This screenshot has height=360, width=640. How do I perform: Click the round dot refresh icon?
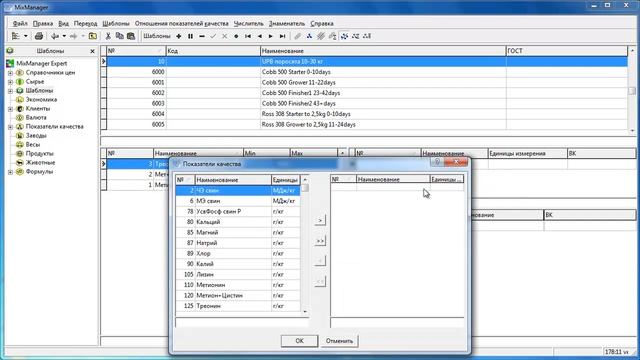tap(236, 36)
